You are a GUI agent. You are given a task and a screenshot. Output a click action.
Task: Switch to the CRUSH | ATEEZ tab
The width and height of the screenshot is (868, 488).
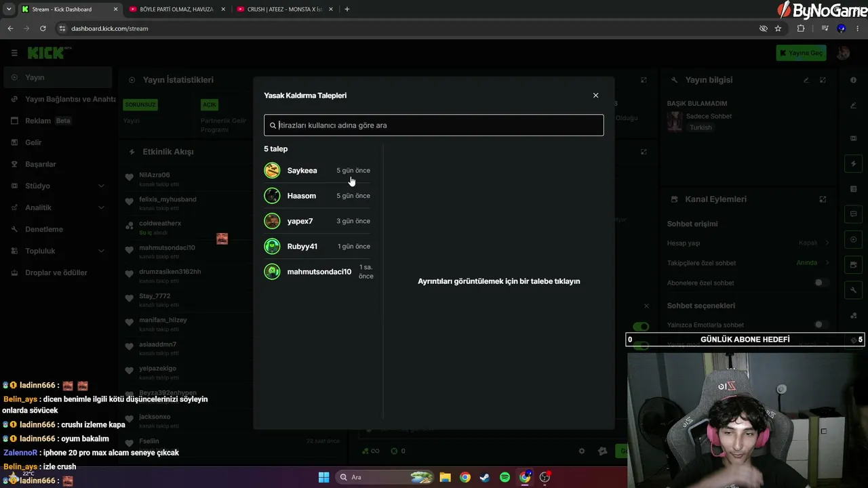coord(285,9)
